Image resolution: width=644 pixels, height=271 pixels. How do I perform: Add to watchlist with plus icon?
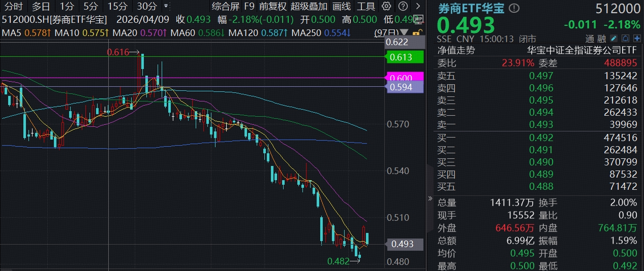point(636,39)
